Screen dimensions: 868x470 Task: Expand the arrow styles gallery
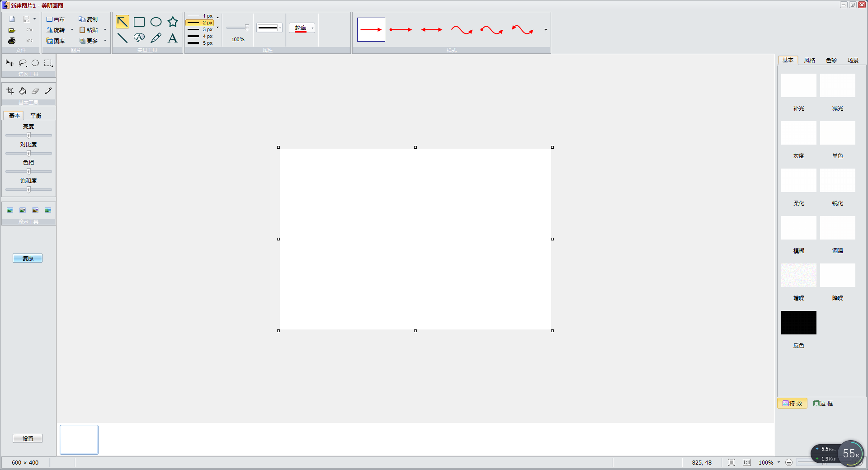(x=546, y=30)
